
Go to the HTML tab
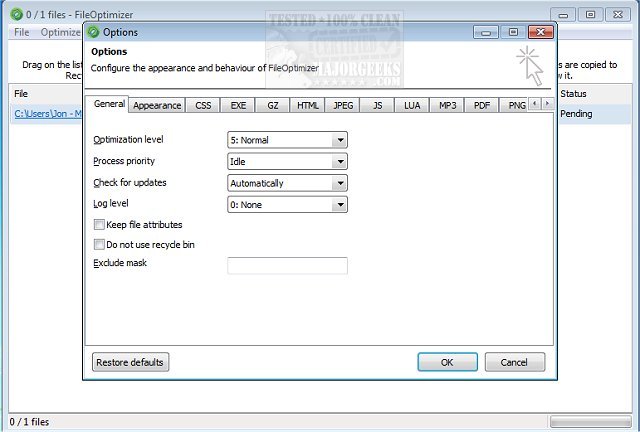point(307,105)
